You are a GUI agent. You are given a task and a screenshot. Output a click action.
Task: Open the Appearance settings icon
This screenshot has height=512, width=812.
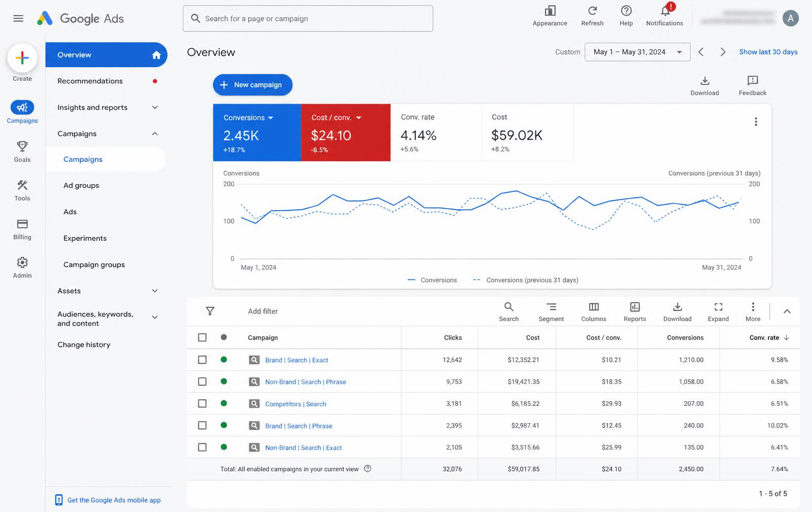click(x=550, y=11)
